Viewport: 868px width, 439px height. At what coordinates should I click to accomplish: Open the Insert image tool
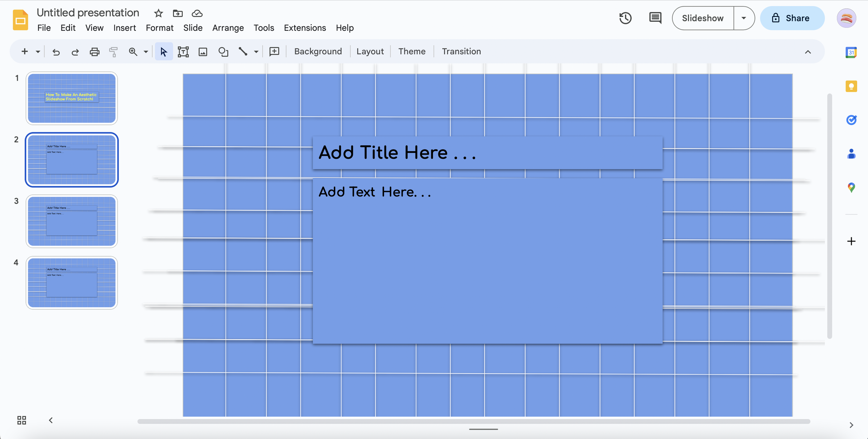tap(203, 51)
